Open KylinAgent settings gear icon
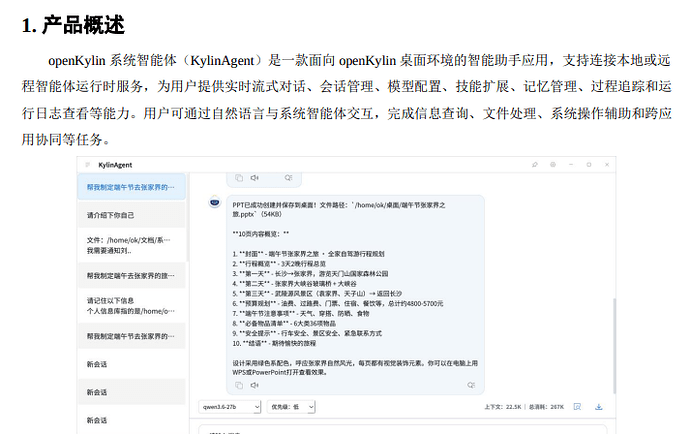Image resolution: width=690 pixels, height=434 pixels. point(553,165)
